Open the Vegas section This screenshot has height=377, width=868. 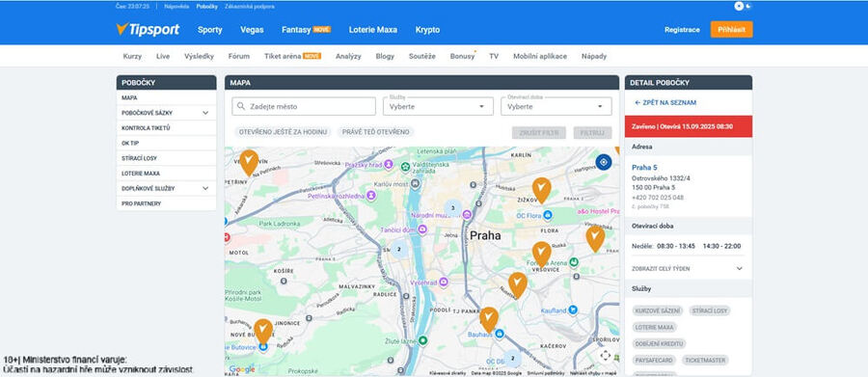252,30
